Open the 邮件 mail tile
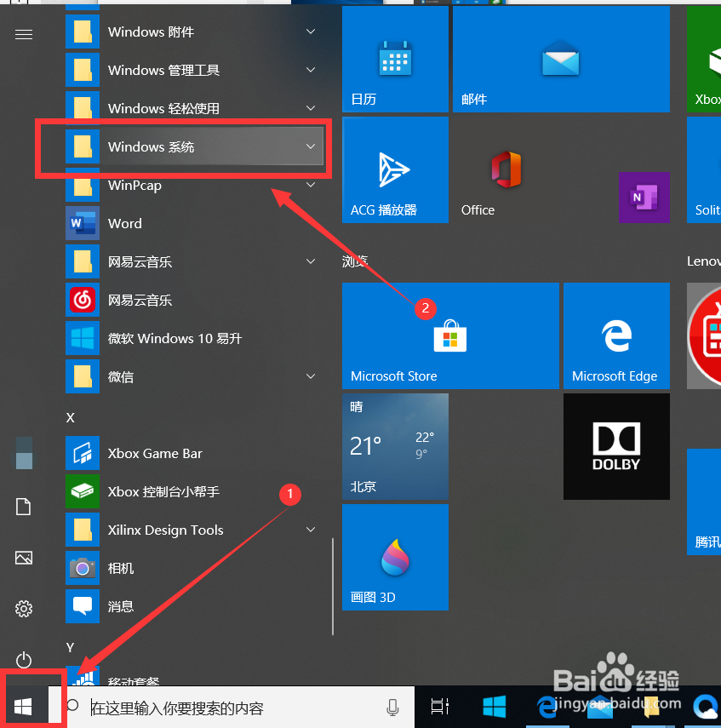721x728 pixels. tap(561, 59)
